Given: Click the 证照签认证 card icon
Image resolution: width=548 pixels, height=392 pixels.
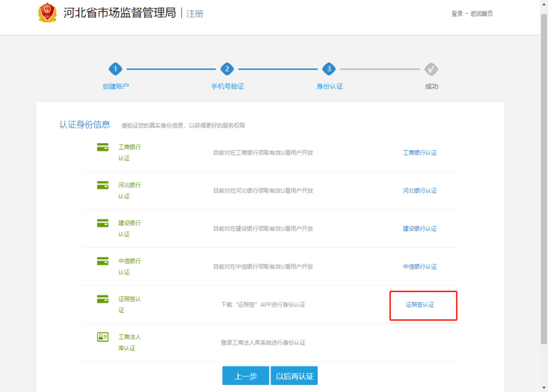Looking at the screenshot, I should coord(103,299).
